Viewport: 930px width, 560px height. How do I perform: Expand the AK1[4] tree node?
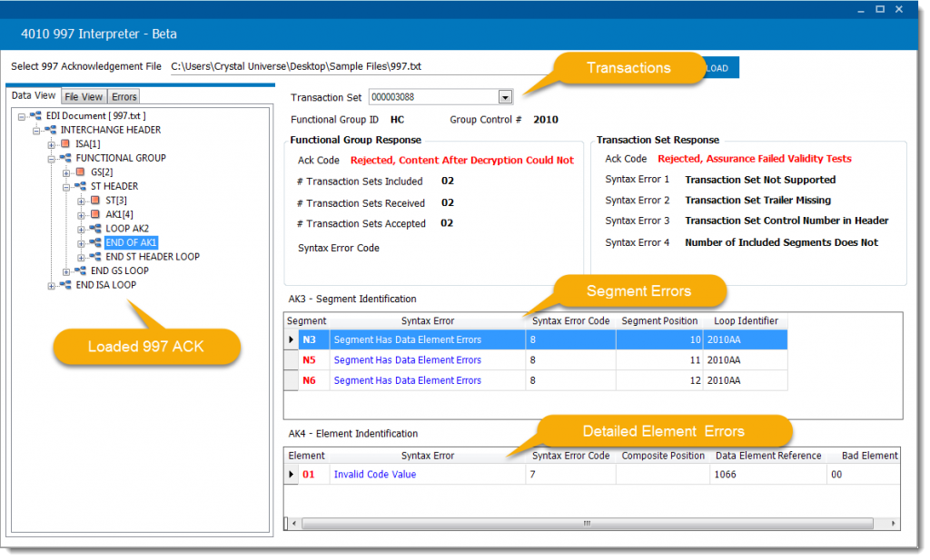[x=79, y=214]
